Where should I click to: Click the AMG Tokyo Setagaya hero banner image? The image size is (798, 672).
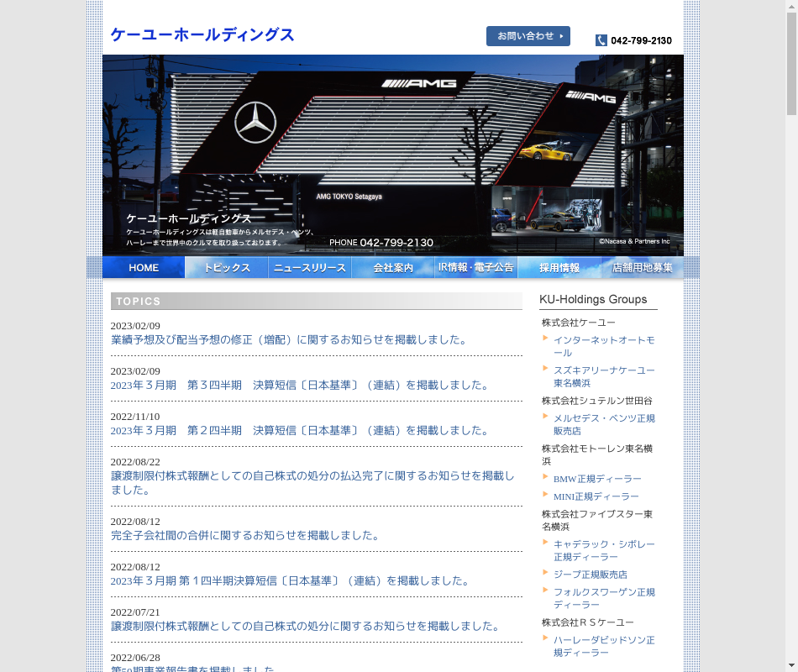point(393,155)
